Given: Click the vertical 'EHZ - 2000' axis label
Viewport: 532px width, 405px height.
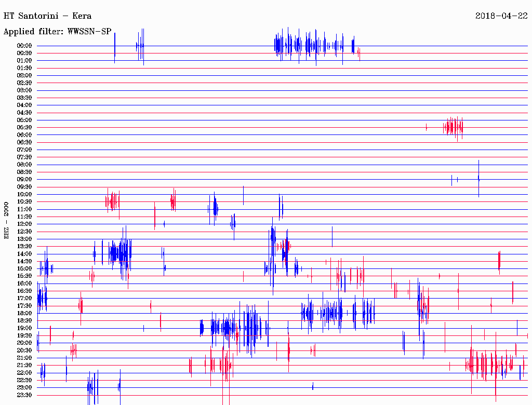Looking at the screenshot, I should click(x=7, y=220).
